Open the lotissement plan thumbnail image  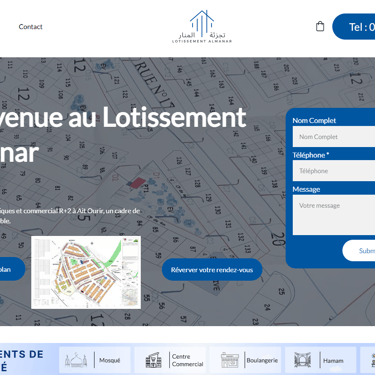click(86, 272)
